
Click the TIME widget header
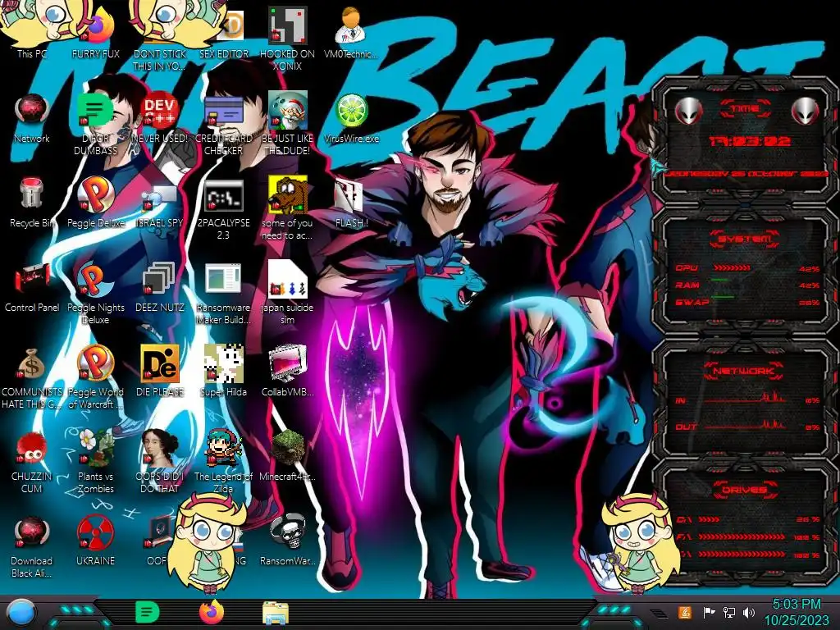click(x=745, y=109)
